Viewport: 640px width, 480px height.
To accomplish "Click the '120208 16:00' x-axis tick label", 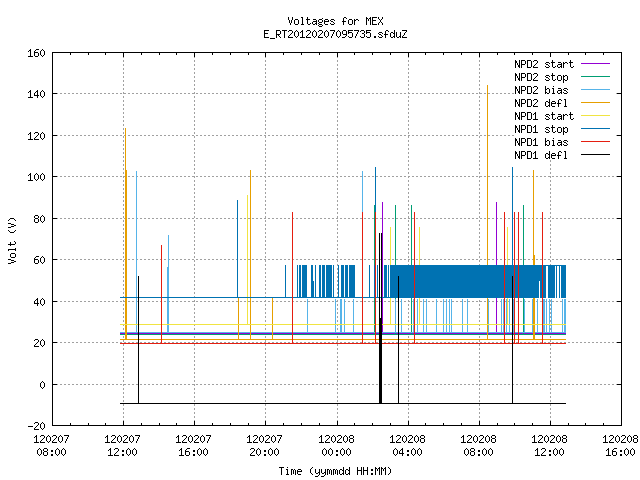I will (620, 446).
